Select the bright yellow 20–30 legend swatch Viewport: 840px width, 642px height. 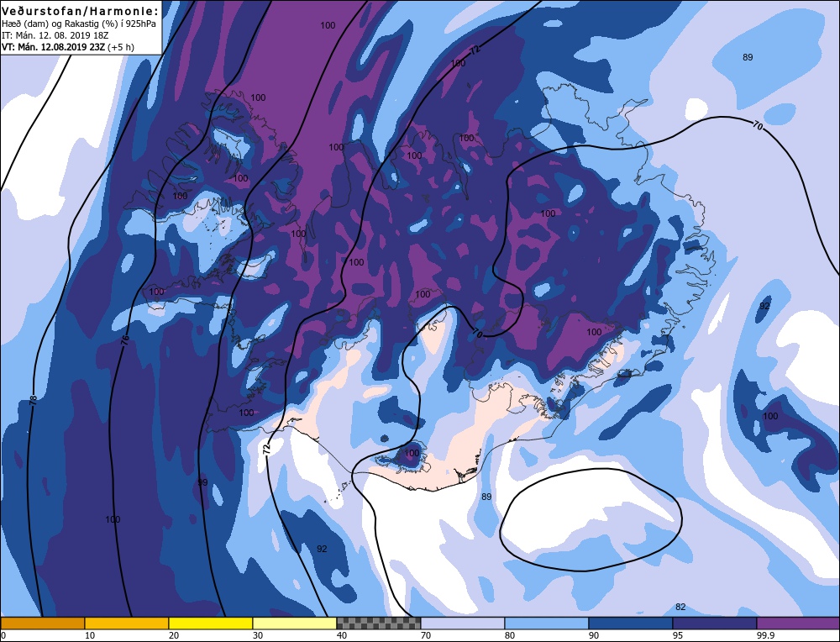pyautogui.click(x=211, y=623)
